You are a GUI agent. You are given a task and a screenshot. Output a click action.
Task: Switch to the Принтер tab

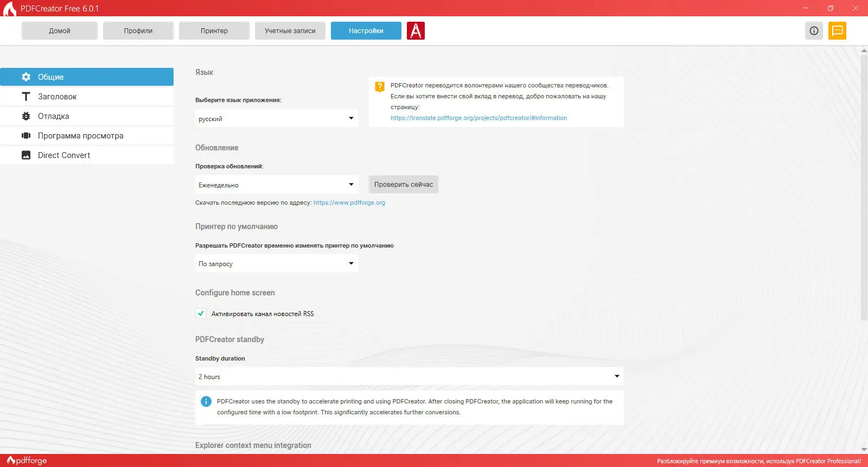click(x=214, y=31)
